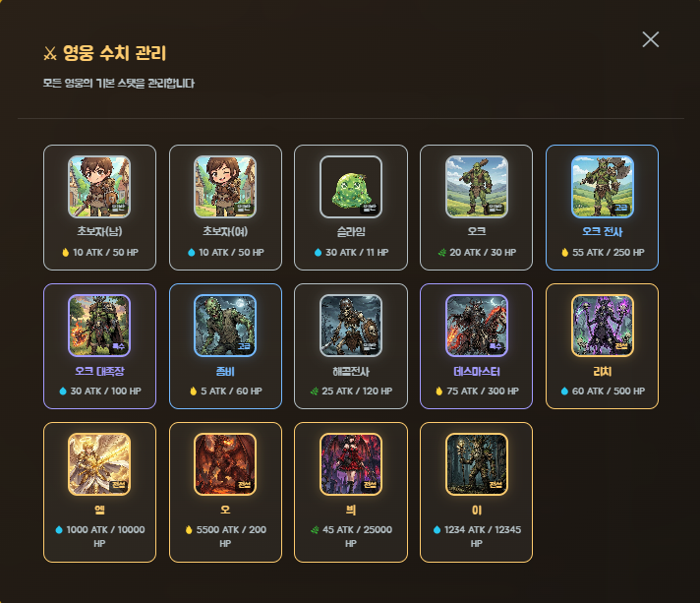Click the 55 ATK / 250 HP stat

pos(608,253)
